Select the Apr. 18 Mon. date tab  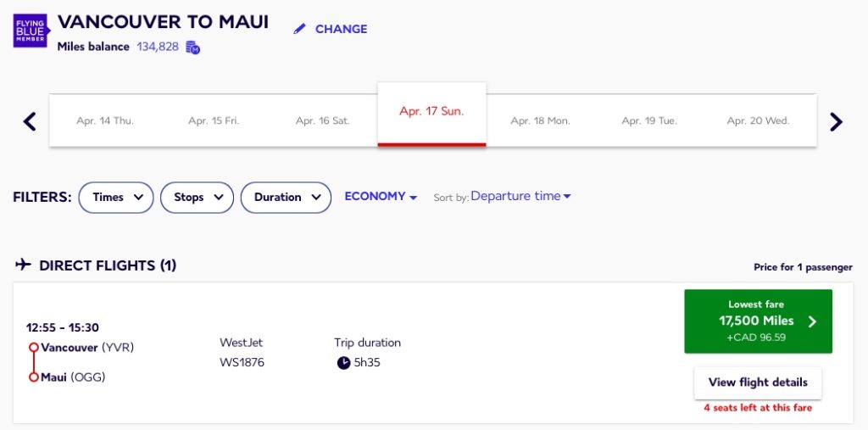(540, 120)
